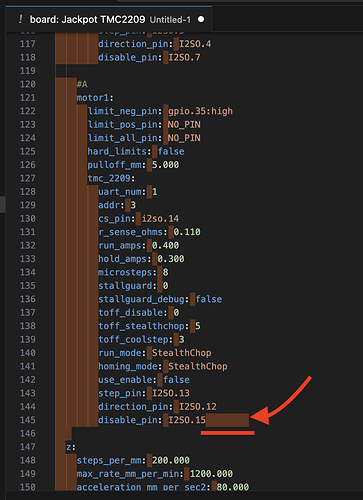The image size is (363, 500).
Task: Click 'run_mode: StealthChop' on line 140
Action: point(155,353)
